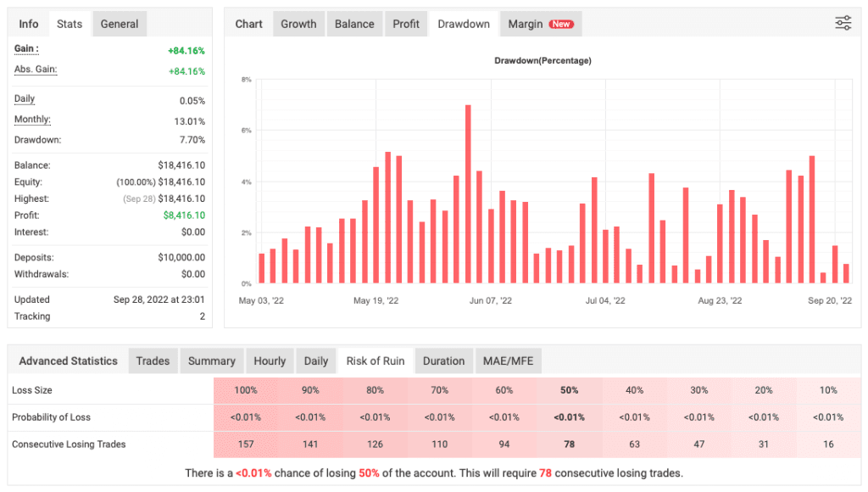Switch to the Growth view
The width and height of the screenshot is (868, 492).
[298, 24]
